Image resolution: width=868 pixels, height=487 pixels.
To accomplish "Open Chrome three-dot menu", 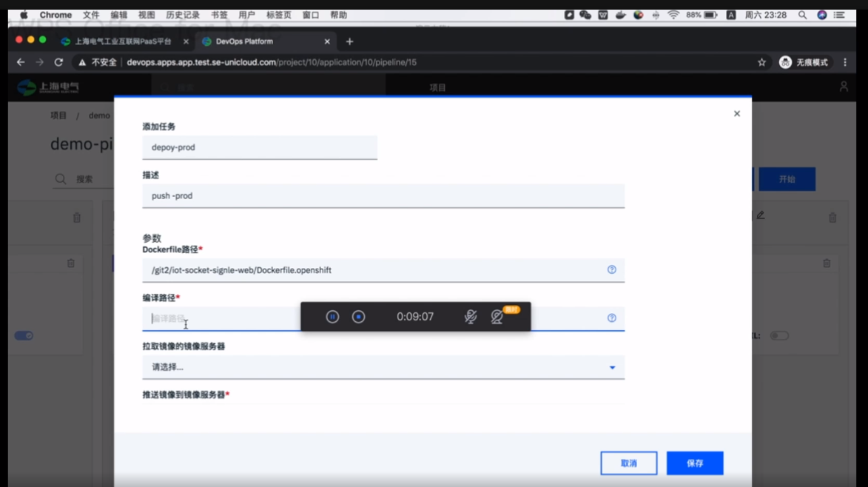I will click(x=845, y=62).
